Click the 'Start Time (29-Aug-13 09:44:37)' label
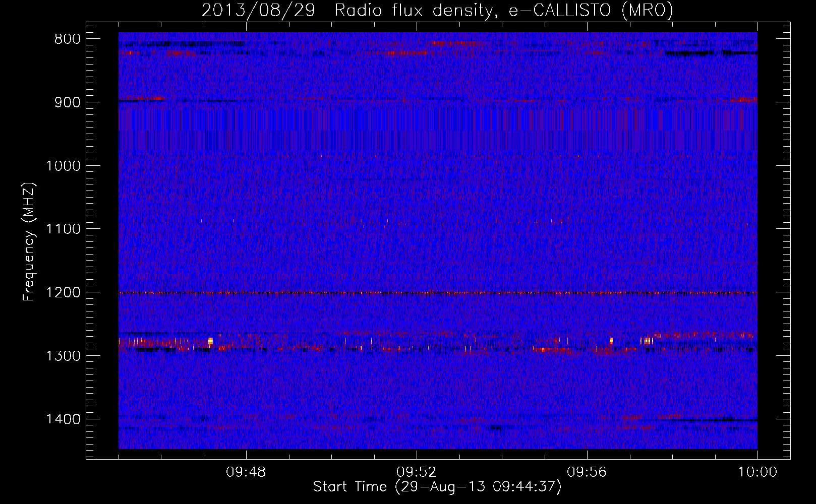This screenshot has width=816, height=504. click(437, 487)
